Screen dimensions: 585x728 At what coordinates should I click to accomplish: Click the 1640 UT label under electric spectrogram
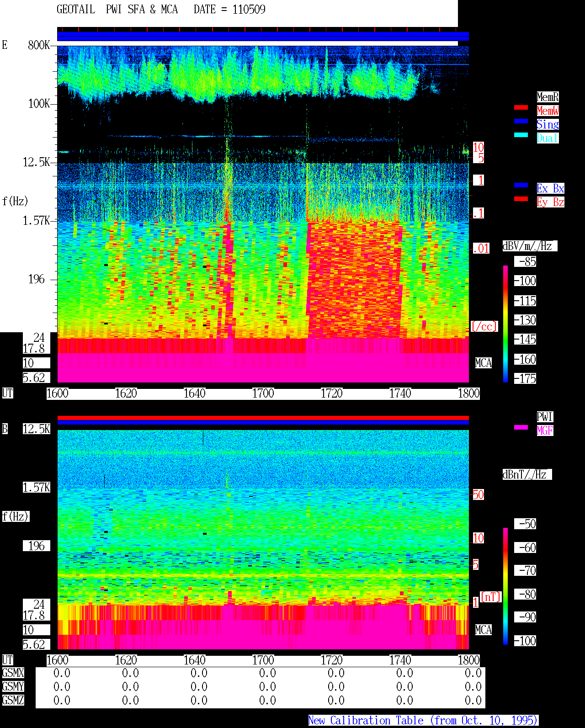coord(194,393)
